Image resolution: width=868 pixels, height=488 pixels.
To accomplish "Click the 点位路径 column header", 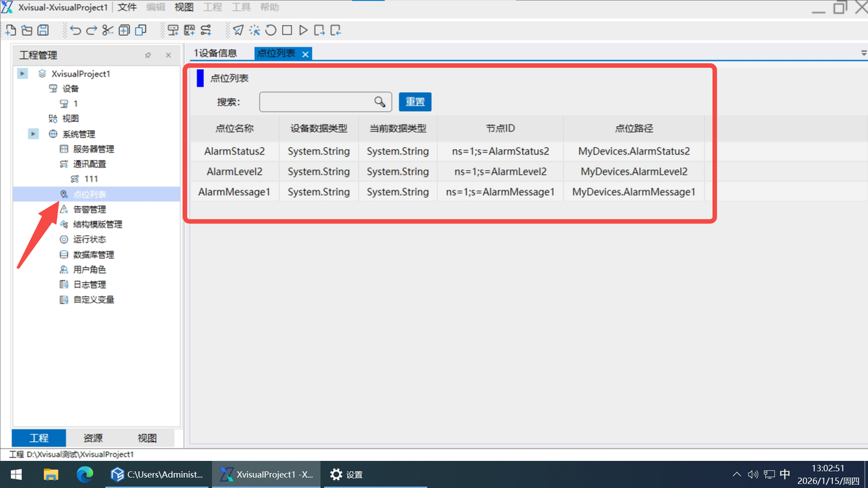I will tap(634, 128).
